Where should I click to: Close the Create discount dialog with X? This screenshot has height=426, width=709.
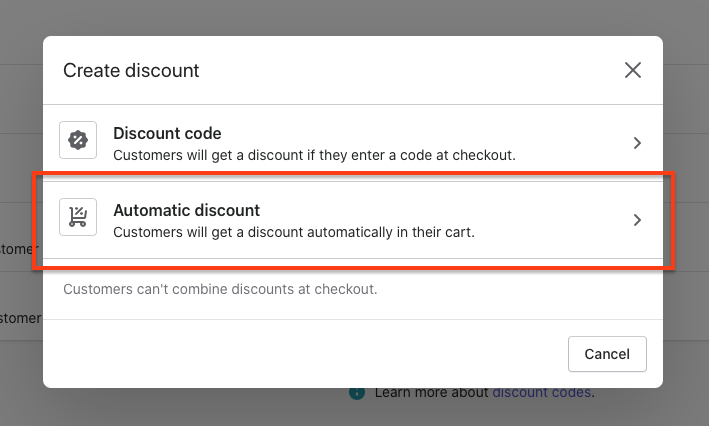click(633, 70)
